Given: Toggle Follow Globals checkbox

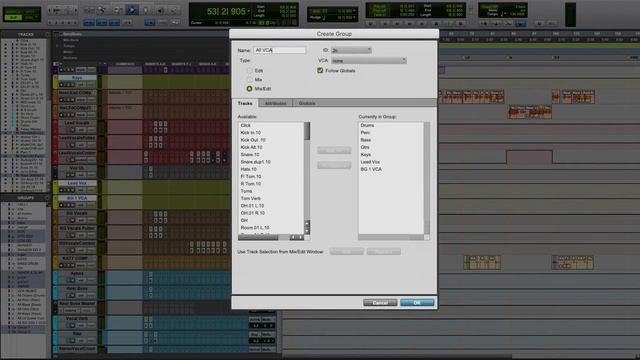Looking at the screenshot, I should click(x=320, y=71).
